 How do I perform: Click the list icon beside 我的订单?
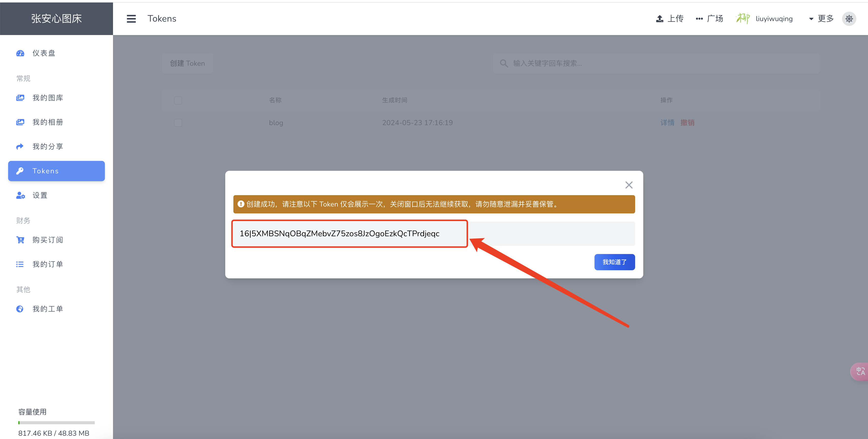pos(20,264)
